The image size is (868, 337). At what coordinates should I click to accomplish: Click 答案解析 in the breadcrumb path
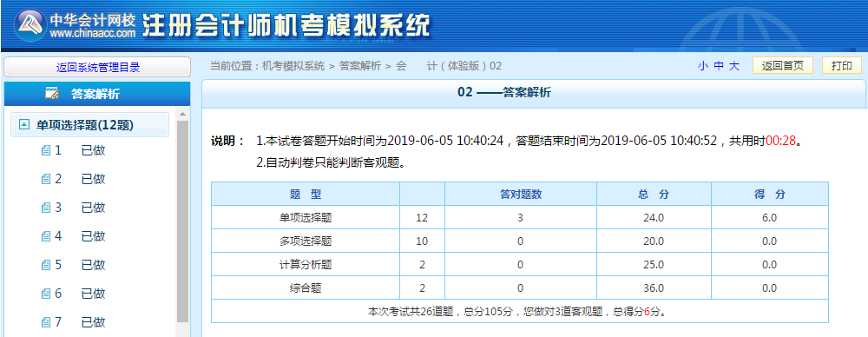click(x=360, y=66)
